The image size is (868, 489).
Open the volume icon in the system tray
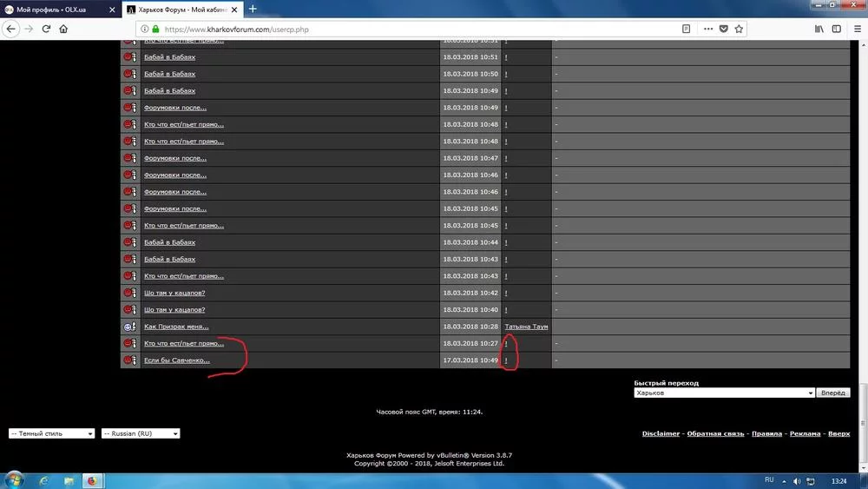pyautogui.click(x=797, y=481)
